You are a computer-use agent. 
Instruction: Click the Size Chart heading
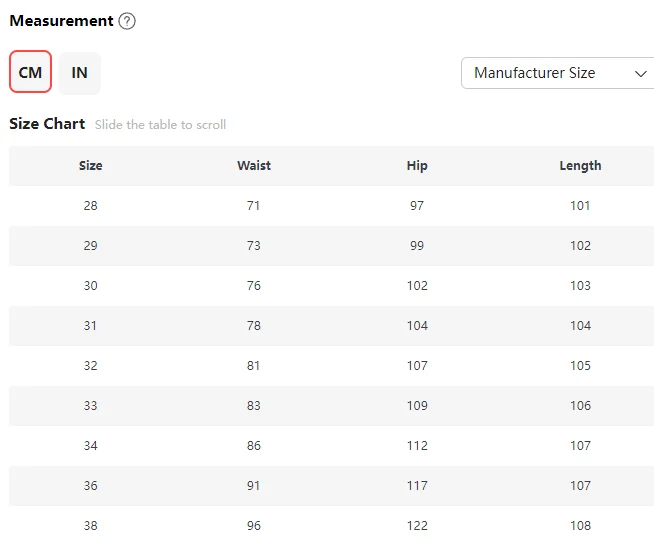pyautogui.click(x=47, y=124)
